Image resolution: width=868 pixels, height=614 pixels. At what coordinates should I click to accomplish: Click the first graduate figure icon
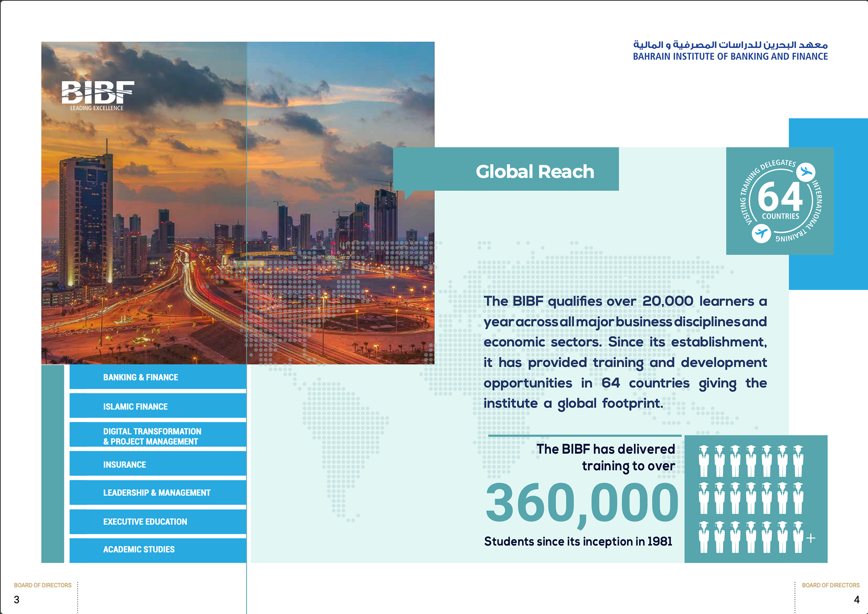(x=704, y=461)
